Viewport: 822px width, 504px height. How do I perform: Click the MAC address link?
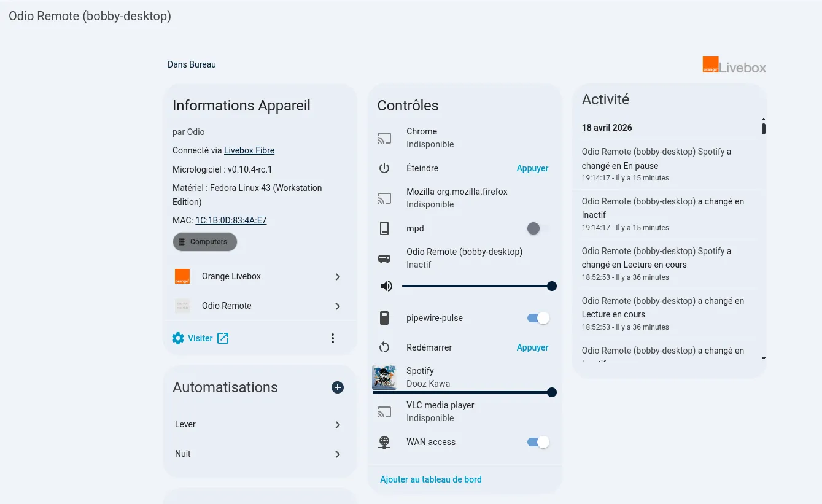[x=231, y=220]
